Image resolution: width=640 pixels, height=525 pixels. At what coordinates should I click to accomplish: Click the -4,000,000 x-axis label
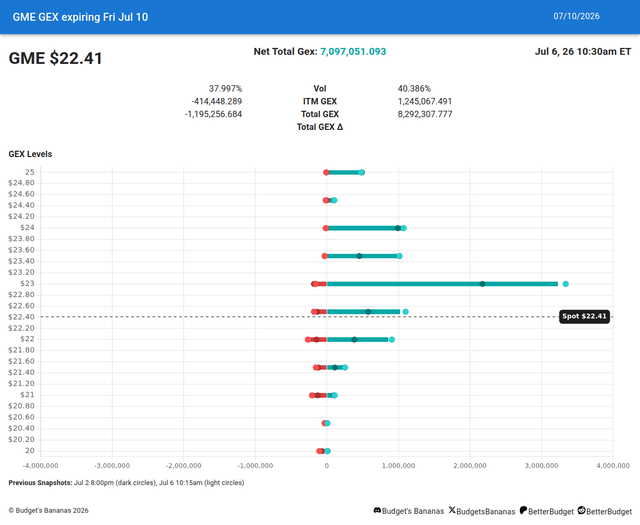point(40,465)
